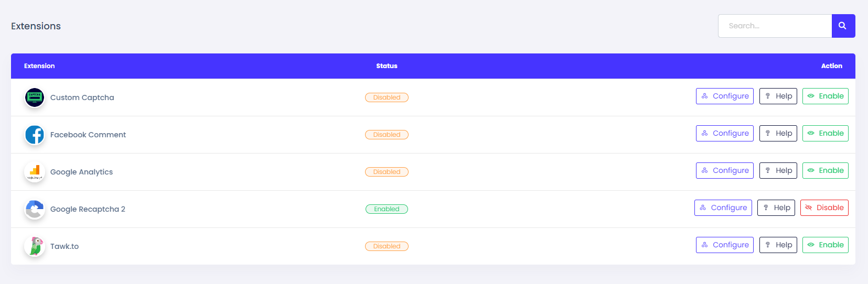Focus the extensions search field

[775, 26]
